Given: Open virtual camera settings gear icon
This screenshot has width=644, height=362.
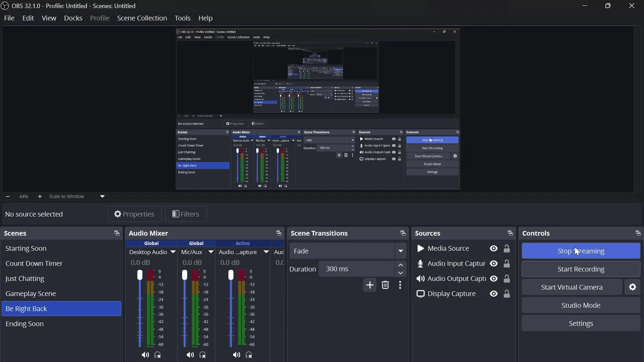Looking at the screenshot, I should pos(632,287).
